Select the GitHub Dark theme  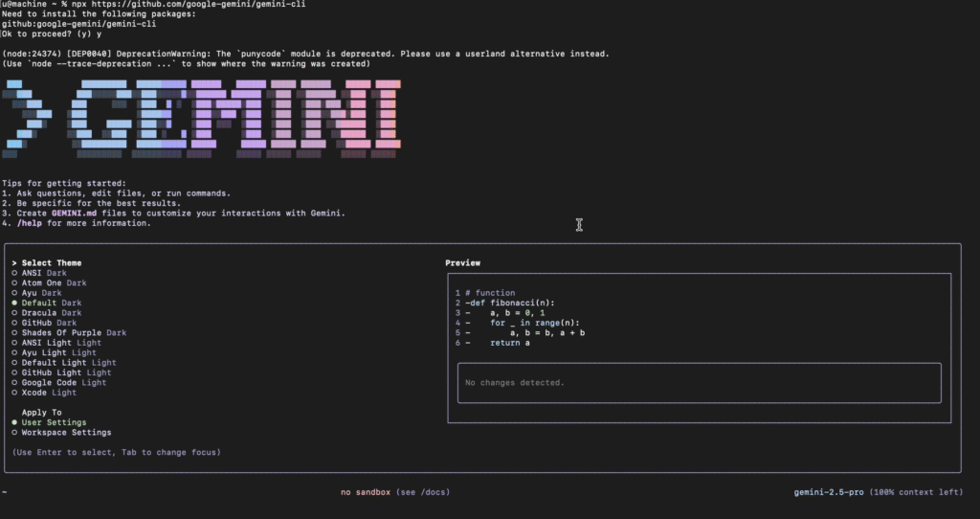(x=44, y=324)
